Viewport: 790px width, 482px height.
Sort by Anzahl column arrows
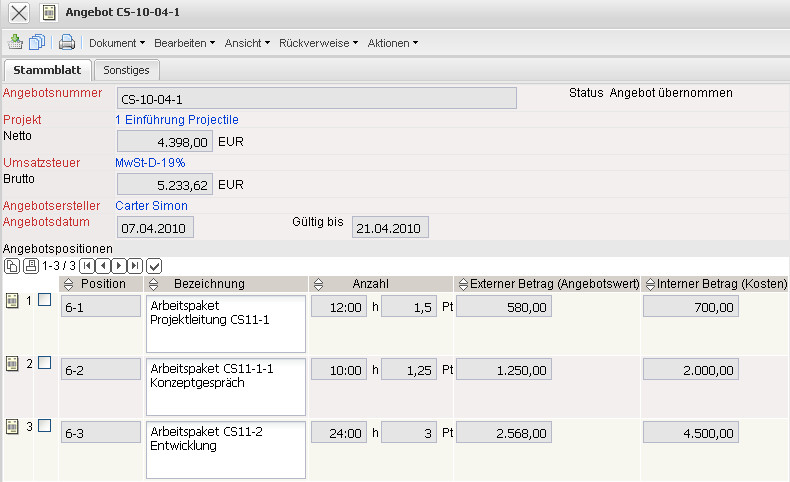318,285
